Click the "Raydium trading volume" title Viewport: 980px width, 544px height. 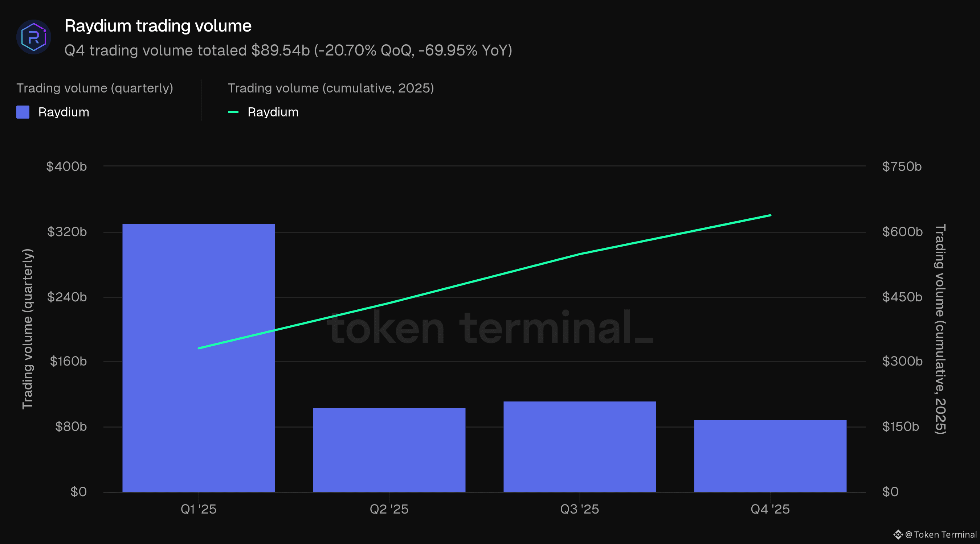(158, 26)
